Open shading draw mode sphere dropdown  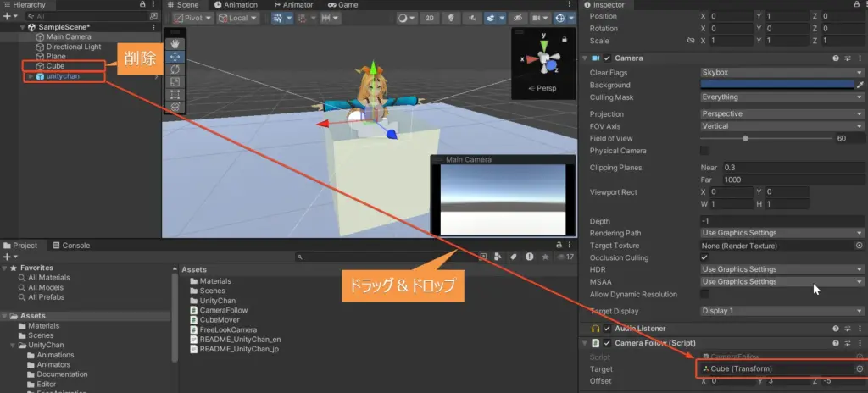click(407, 18)
